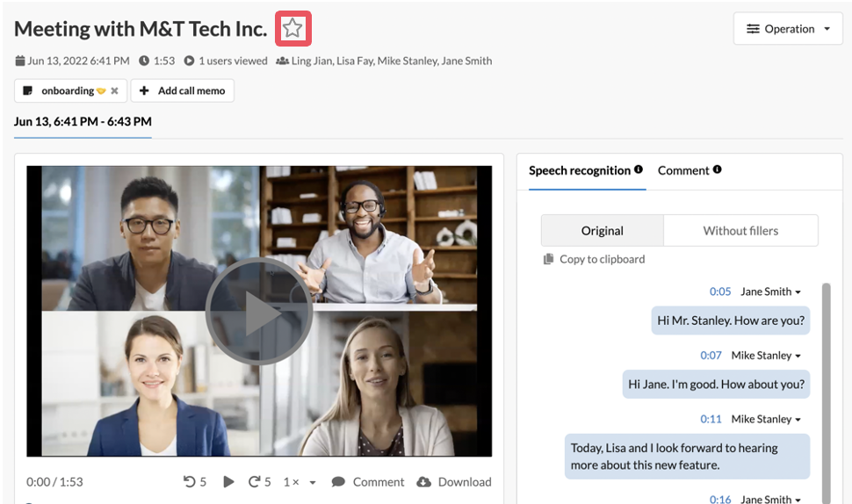Screen dimensions: 852x504
Task: Select Original transcript mode
Action: (x=602, y=231)
